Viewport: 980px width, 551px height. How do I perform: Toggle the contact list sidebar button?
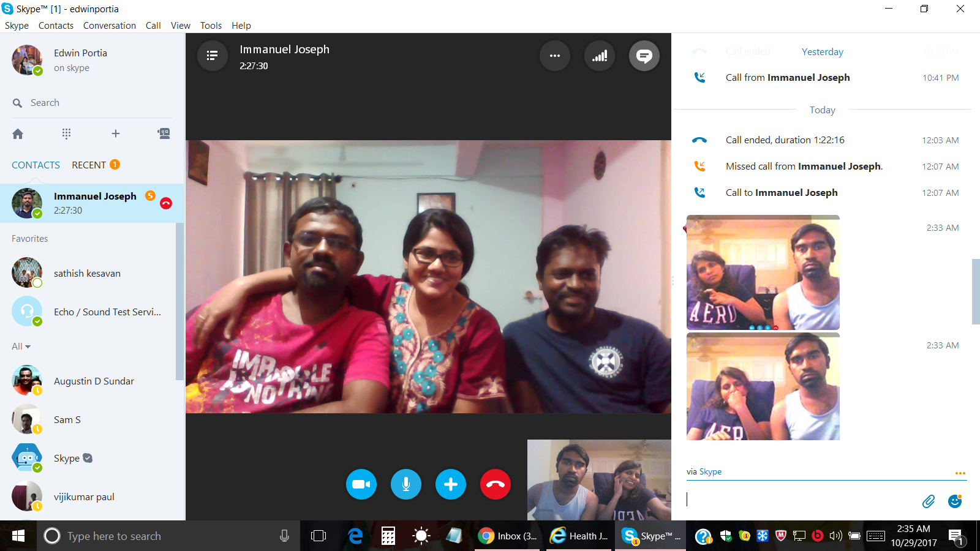212,56
